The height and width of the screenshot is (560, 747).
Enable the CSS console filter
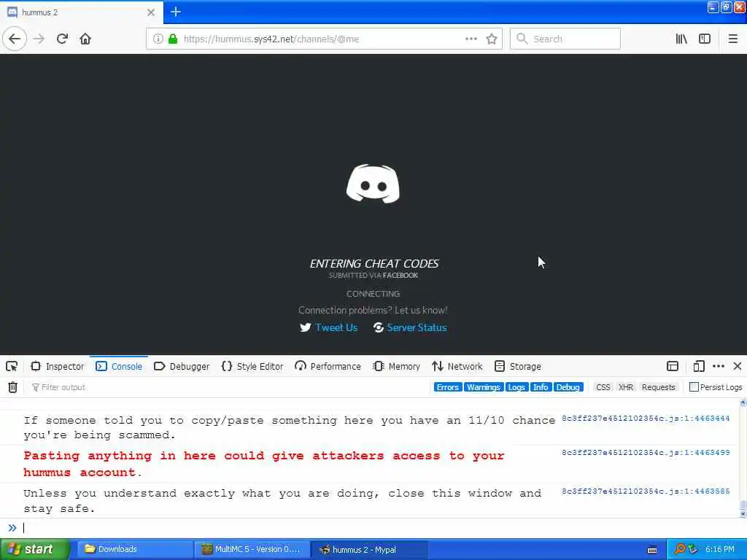(x=603, y=387)
